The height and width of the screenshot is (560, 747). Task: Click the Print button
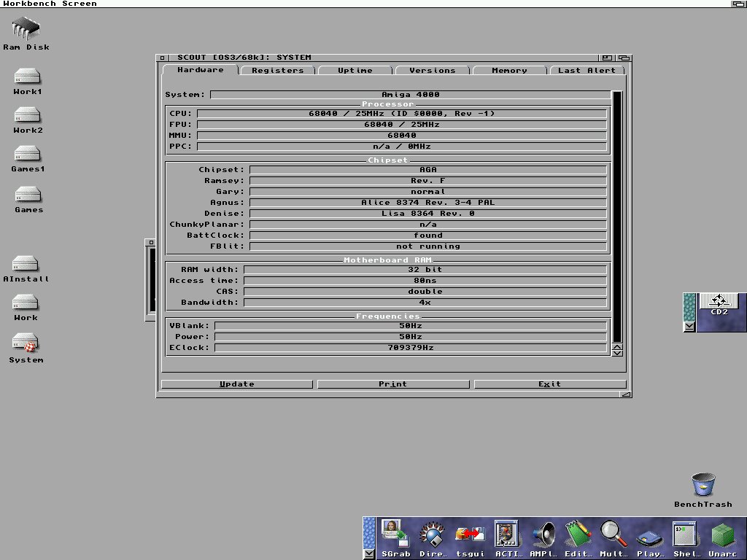[393, 384]
